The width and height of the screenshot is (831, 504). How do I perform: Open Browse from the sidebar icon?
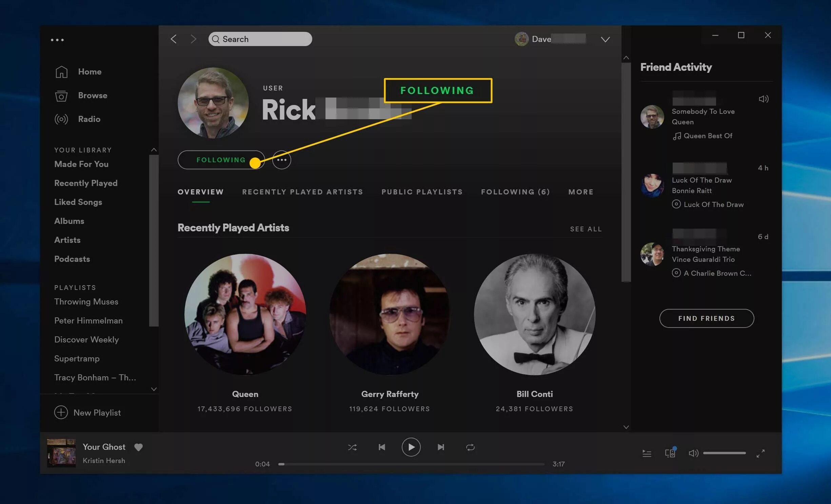point(61,96)
